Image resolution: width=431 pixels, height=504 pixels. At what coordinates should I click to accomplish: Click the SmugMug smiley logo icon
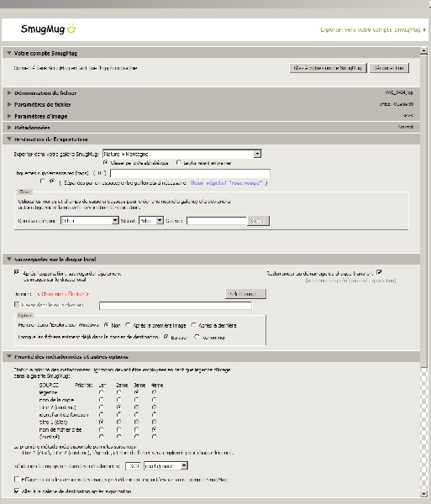71,29
